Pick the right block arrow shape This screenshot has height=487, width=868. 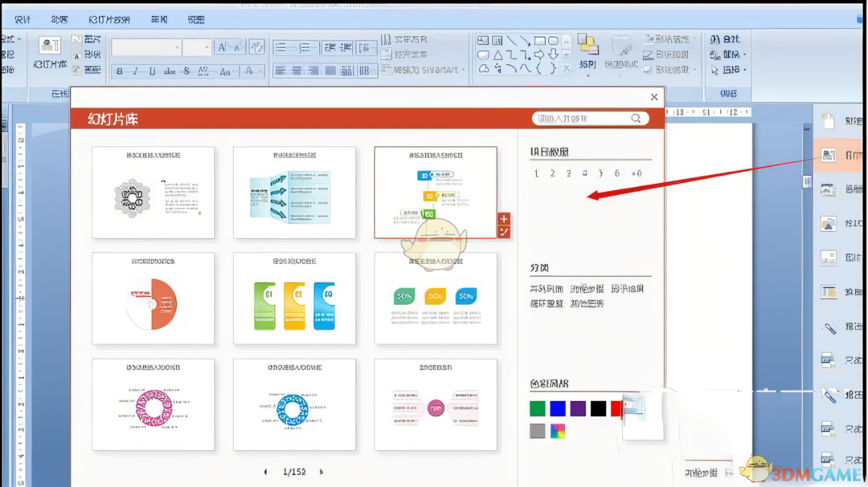pos(539,55)
